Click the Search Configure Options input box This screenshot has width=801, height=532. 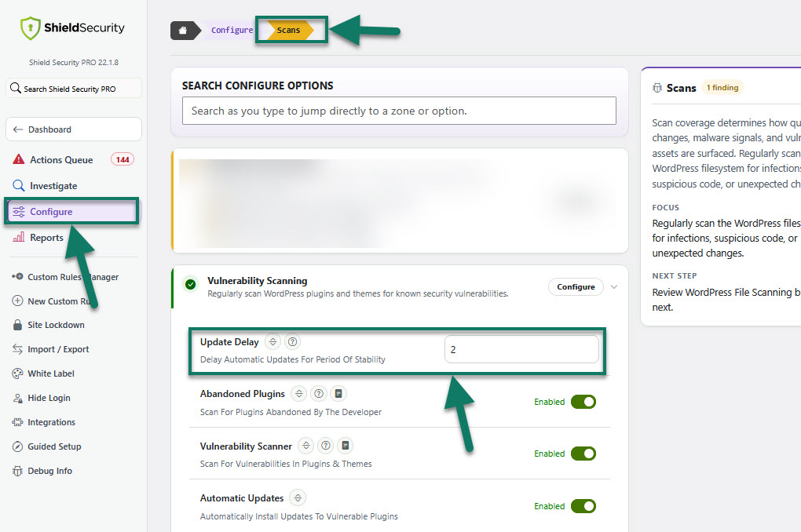tap(399, 111)
